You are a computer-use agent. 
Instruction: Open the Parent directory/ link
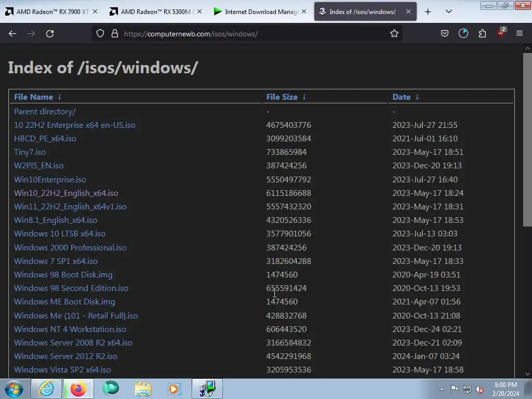[x=45, y=111]
